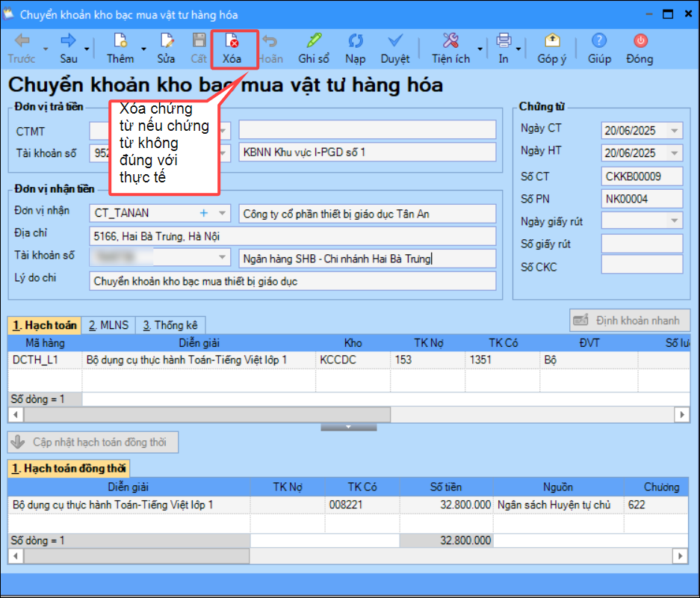This screenshot has height=598, width=700.
Task: Click the Ngân sách Huyện tự chủ cell
Action: (558, 505)
